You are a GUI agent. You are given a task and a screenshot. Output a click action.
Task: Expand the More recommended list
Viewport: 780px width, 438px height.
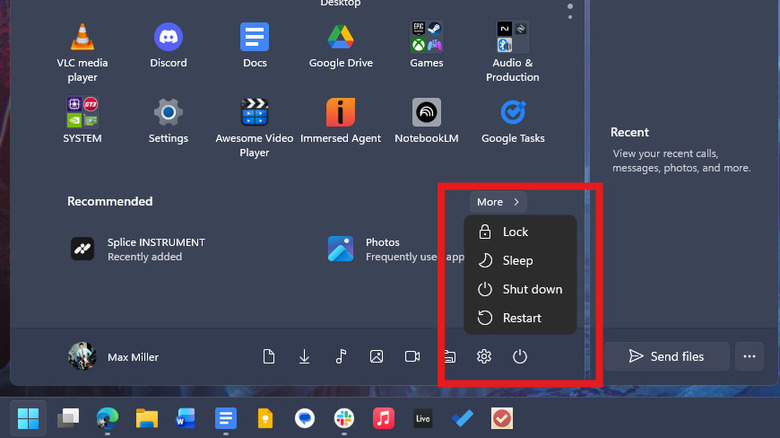click(x=498, y=202)
